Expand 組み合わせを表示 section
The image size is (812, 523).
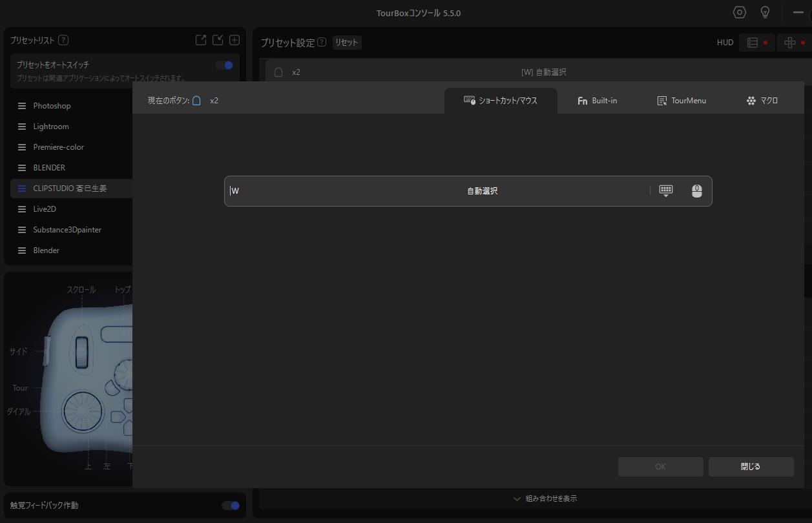pos(545,498)
